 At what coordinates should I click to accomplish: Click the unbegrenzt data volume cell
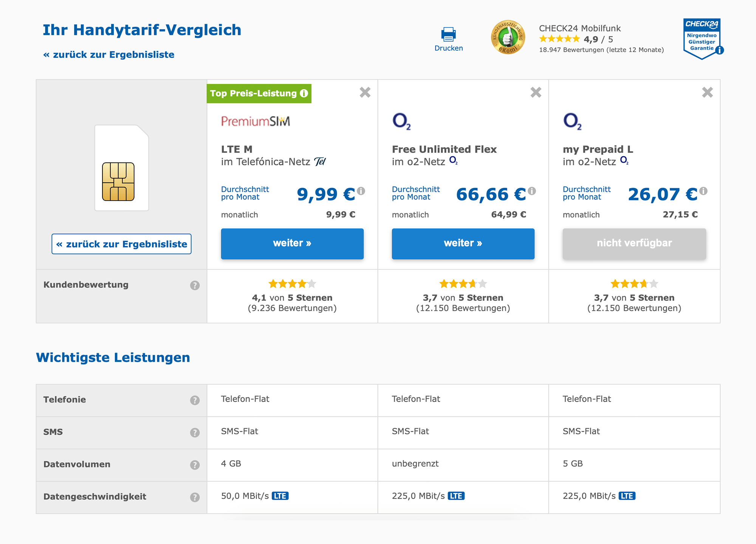463,465
